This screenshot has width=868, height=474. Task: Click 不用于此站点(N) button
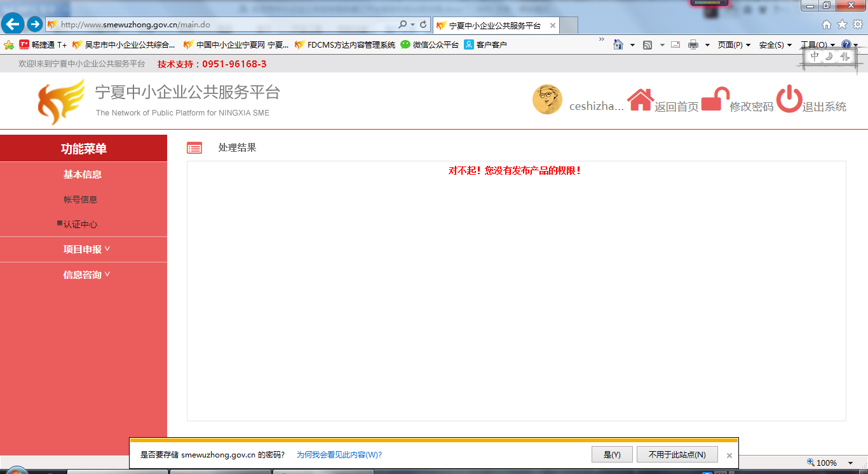677,454
